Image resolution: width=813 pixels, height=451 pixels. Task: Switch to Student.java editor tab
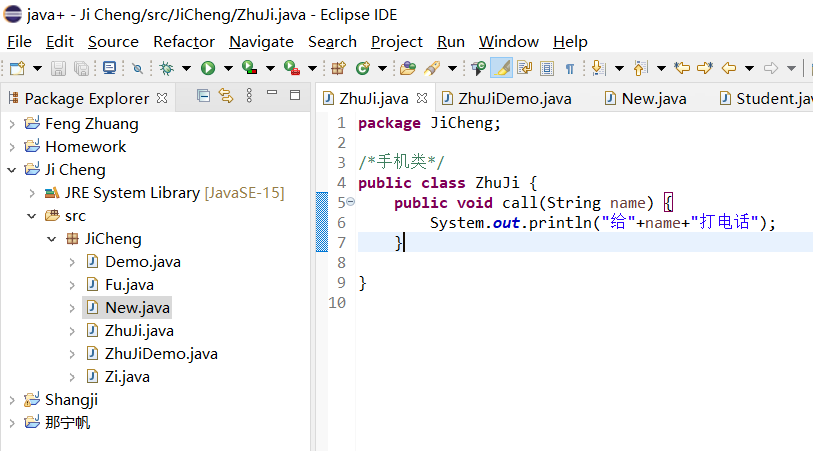766,98
